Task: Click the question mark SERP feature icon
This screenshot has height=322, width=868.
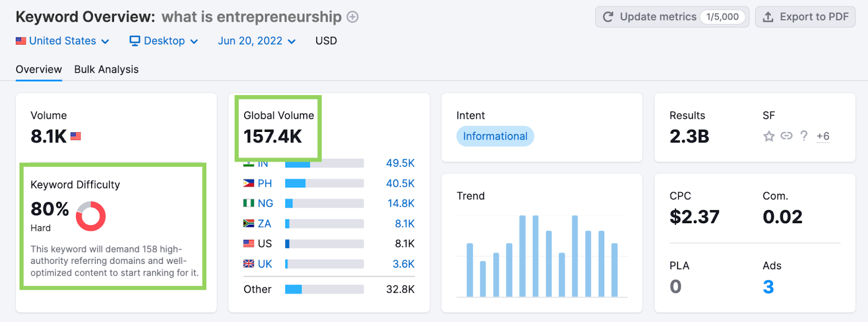Action: coord(804,136)
